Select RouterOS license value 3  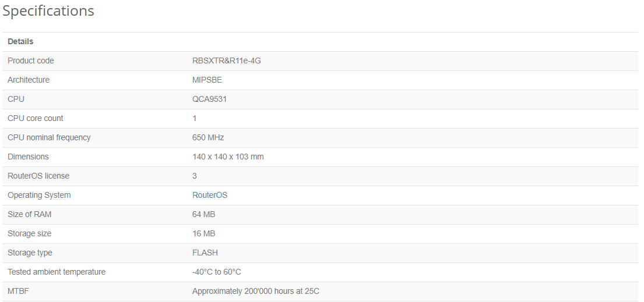pyautogui.click(x=194, y=176)
